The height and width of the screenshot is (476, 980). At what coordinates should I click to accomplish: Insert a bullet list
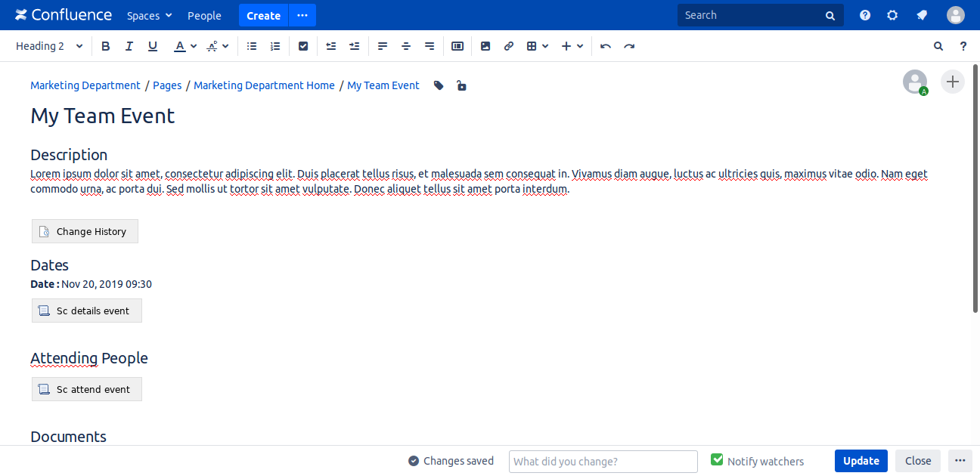[252, 46]
